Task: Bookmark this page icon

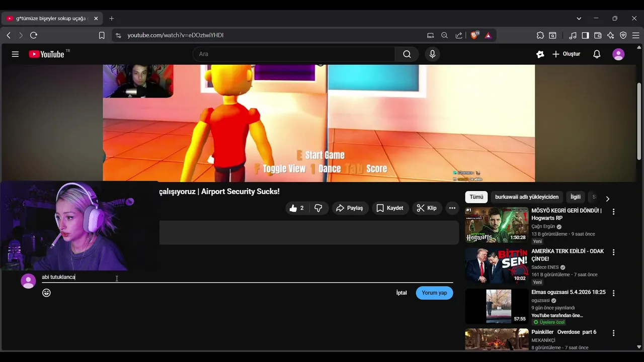Action: click(x=102, y=35)
